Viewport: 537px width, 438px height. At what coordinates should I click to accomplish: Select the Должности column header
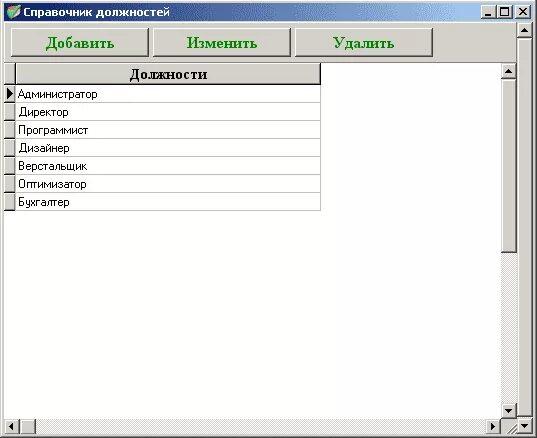[x=168, y=74]
